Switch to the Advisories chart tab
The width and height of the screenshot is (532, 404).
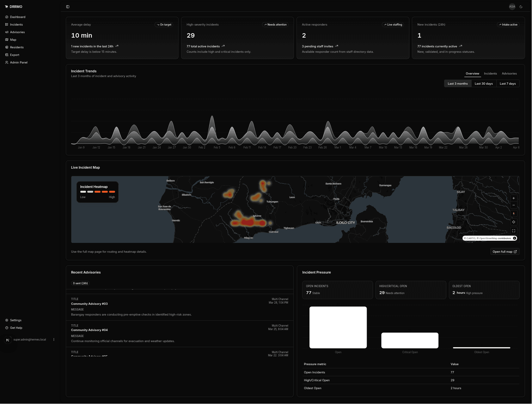(509, 74)
